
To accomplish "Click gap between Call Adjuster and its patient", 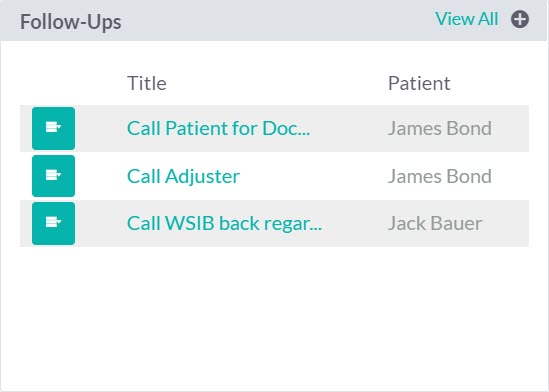I will coord(313,176).
